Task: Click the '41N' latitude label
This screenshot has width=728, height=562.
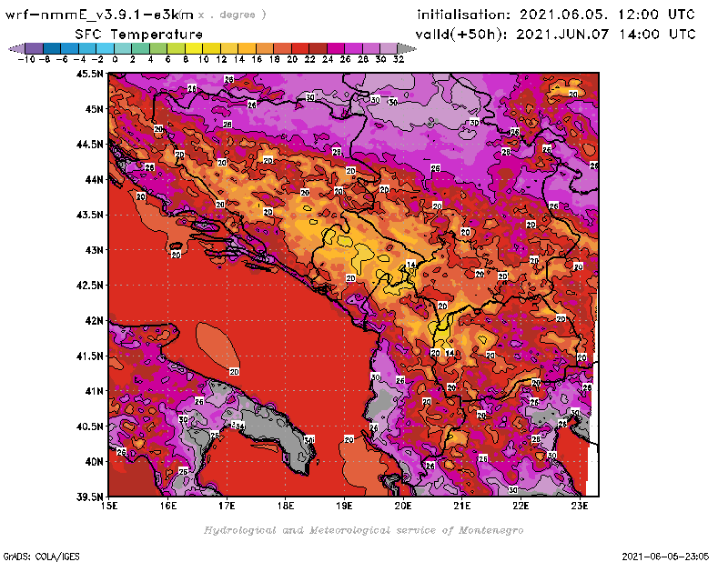Action: pyautogui.click(x=95, y=391)
